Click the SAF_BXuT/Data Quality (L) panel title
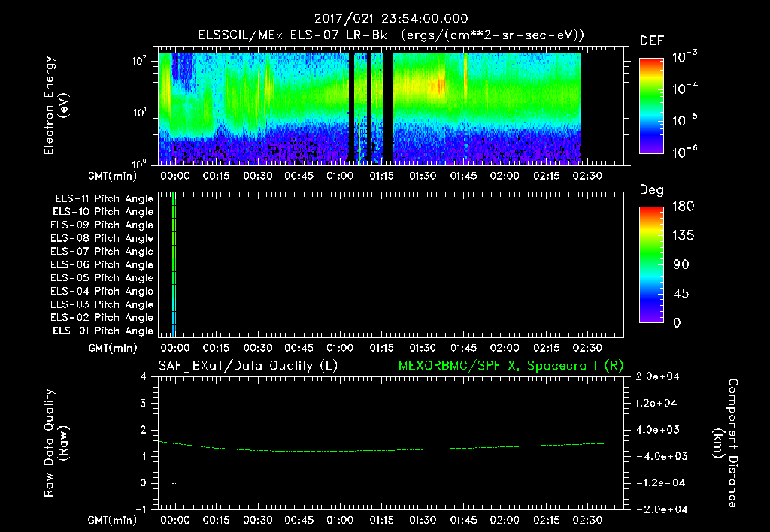The height and width of the screenshot is (532, 770). pyautogui.click(x=248, y=366)
